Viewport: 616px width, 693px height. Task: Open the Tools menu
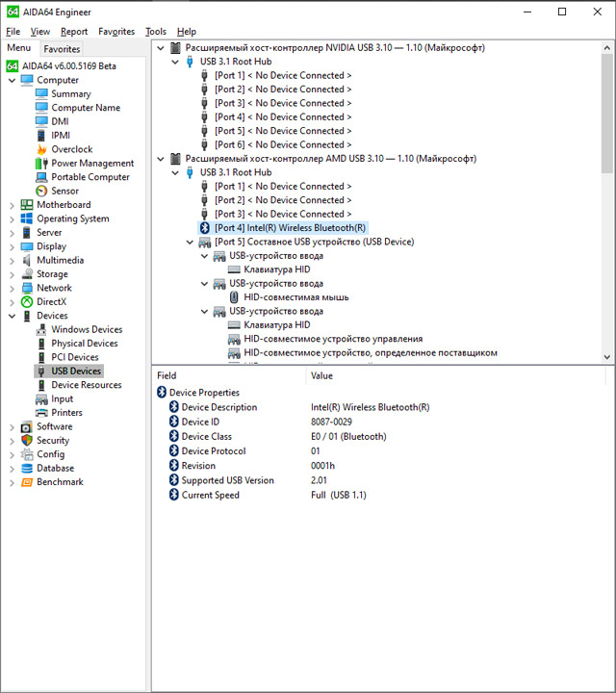[x=156, y=32]
